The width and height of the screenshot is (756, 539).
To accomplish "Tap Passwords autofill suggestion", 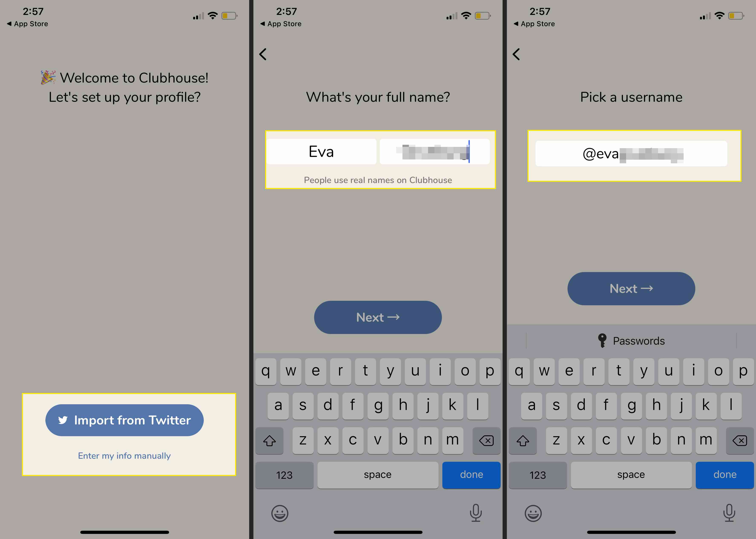I will coord(632,340).
